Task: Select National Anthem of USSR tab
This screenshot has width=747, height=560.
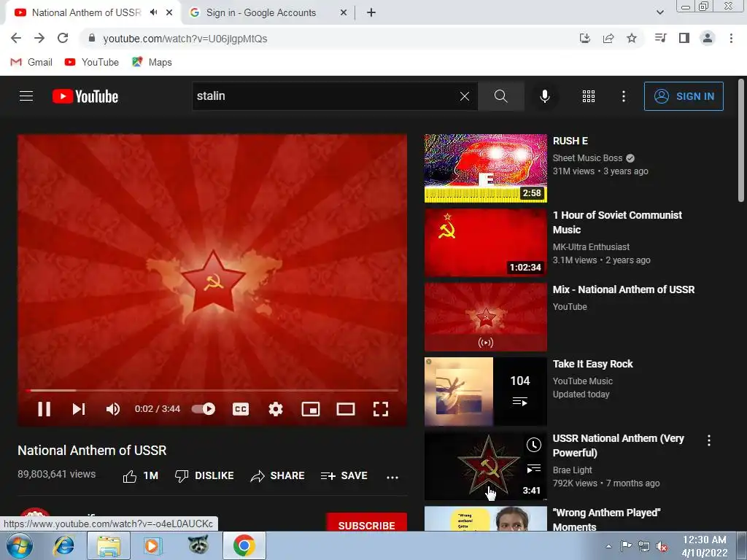Action: point(86,13)
